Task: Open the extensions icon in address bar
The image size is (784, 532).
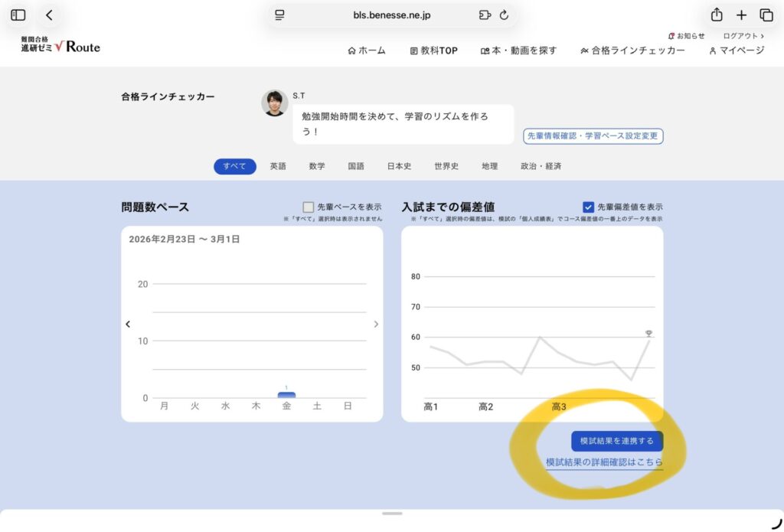Action: pos(484,15)
